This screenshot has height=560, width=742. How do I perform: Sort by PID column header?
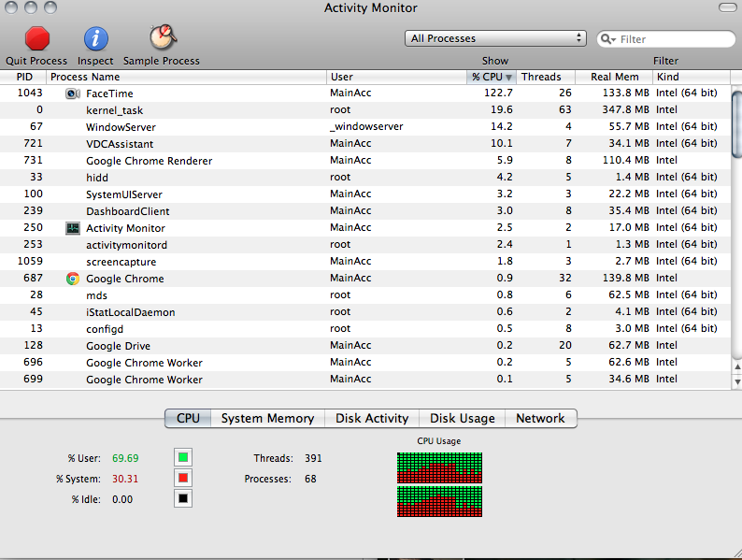pos(23,77)
